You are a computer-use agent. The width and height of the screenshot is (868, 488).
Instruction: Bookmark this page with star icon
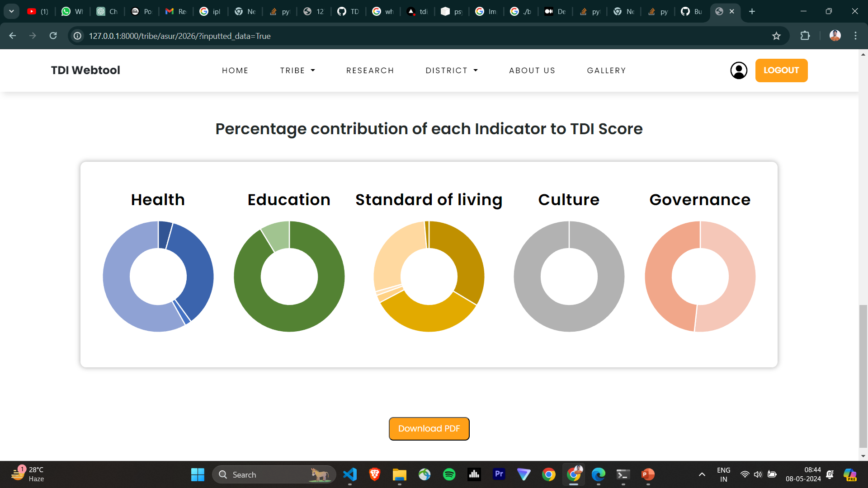tap(776, 36)
